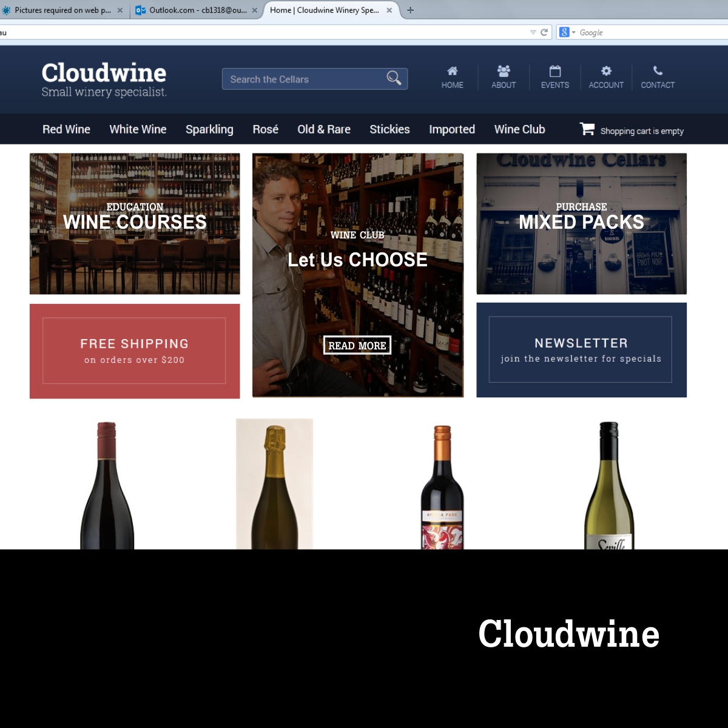
Task: Open a new browser tab with the plus button
Action: 411,10
